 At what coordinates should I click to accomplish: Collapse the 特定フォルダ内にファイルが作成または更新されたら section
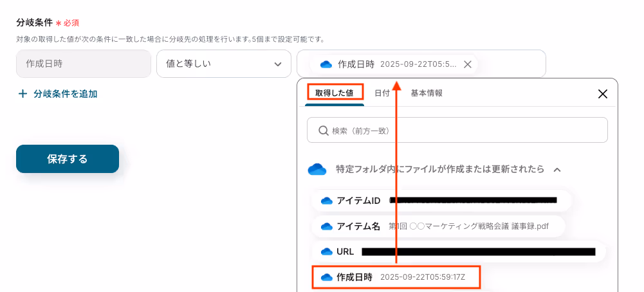[x=557, y=169]
